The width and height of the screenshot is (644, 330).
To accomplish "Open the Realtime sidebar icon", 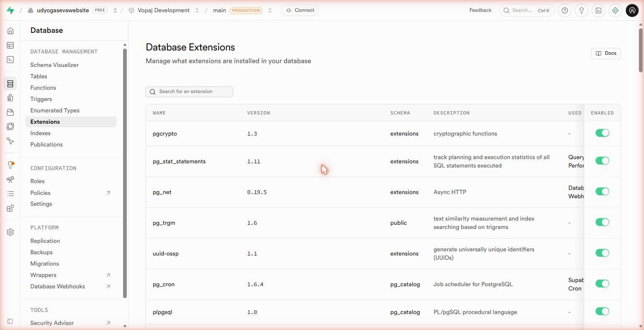I will point(11,141).
